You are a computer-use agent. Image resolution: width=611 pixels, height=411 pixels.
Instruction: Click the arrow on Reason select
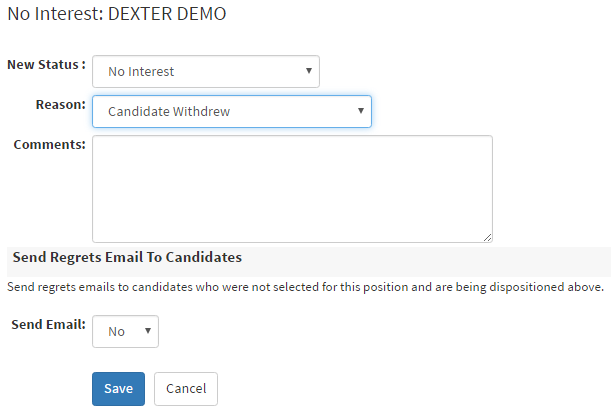(x=361, y=111)
